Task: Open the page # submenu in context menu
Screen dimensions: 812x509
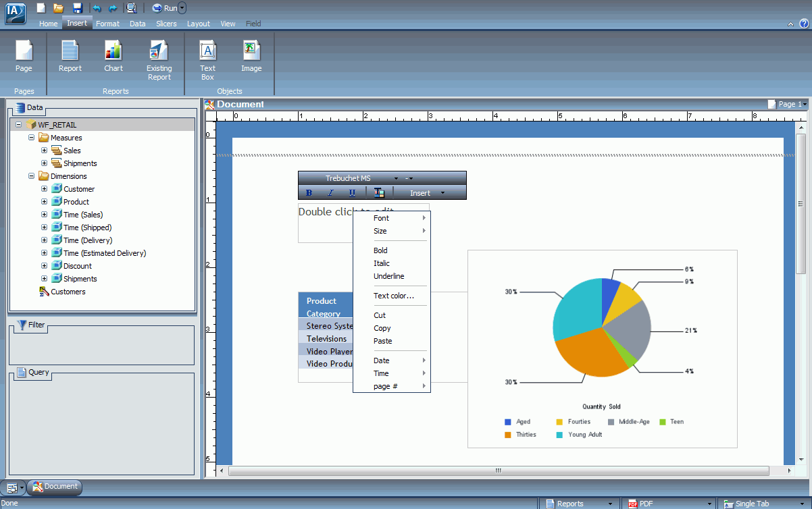Action: click(392, 386)
